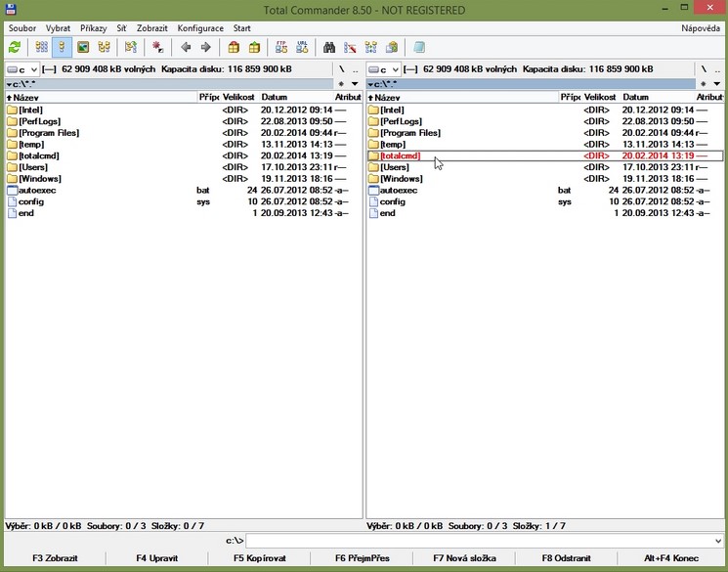Switch to brief file names view
Screen dimensions: 728x572
(x=42, y=47)
